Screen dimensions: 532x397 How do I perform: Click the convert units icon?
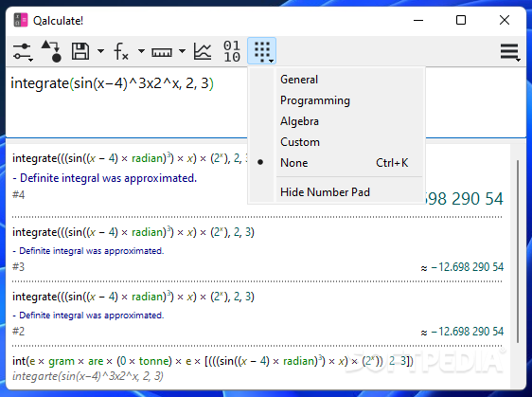(51, 51)
